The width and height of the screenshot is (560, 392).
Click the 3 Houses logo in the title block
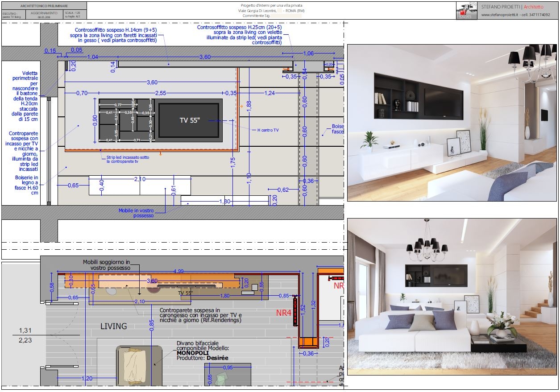[467, 11]
